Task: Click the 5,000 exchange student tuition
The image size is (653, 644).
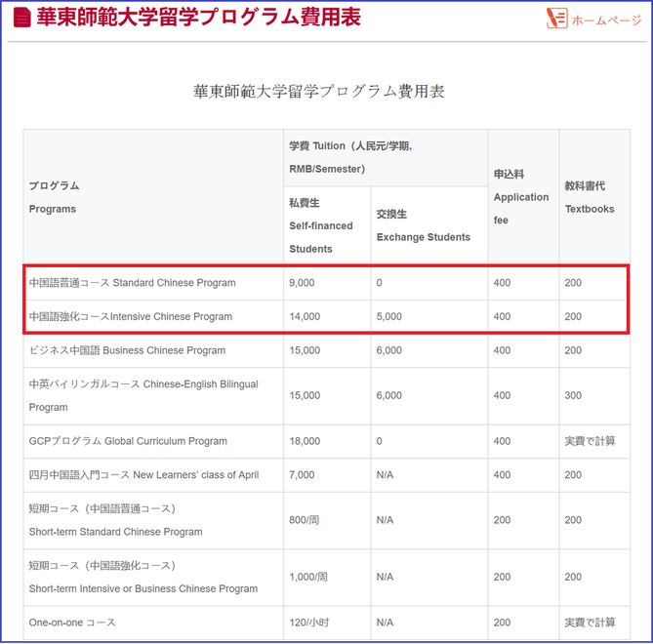Action: 388,316
